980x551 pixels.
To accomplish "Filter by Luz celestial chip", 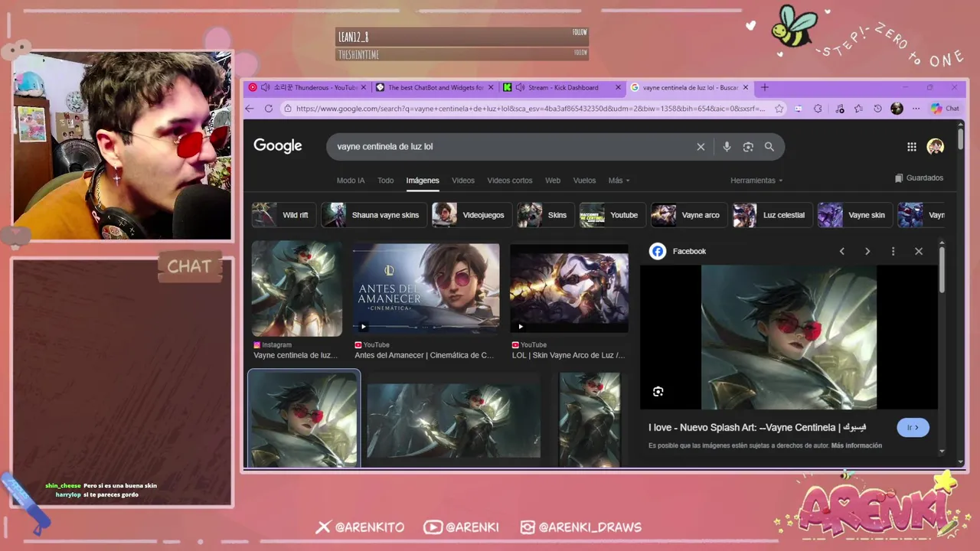I will click(x=772, y=215).
